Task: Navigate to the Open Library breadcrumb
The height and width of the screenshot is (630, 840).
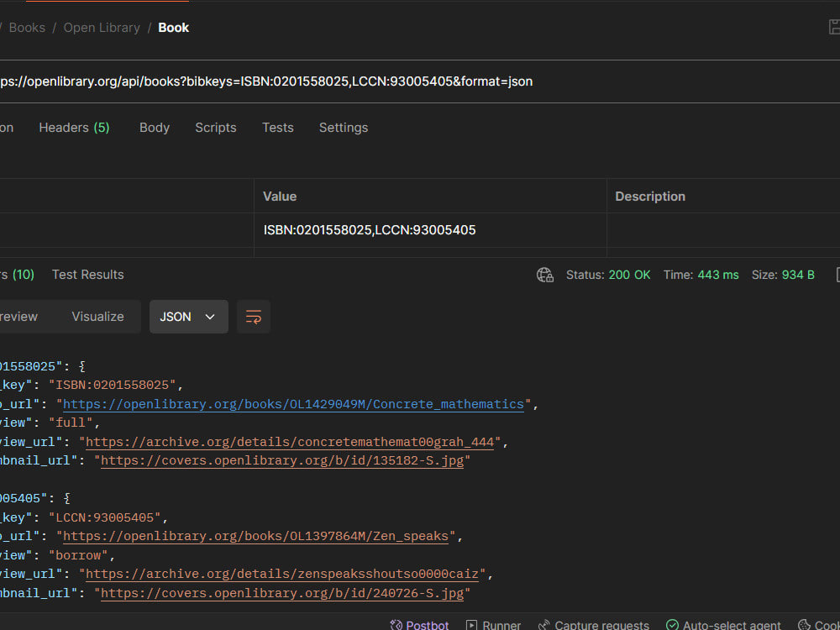Action: pyautogui.click(x=102, y=28)
